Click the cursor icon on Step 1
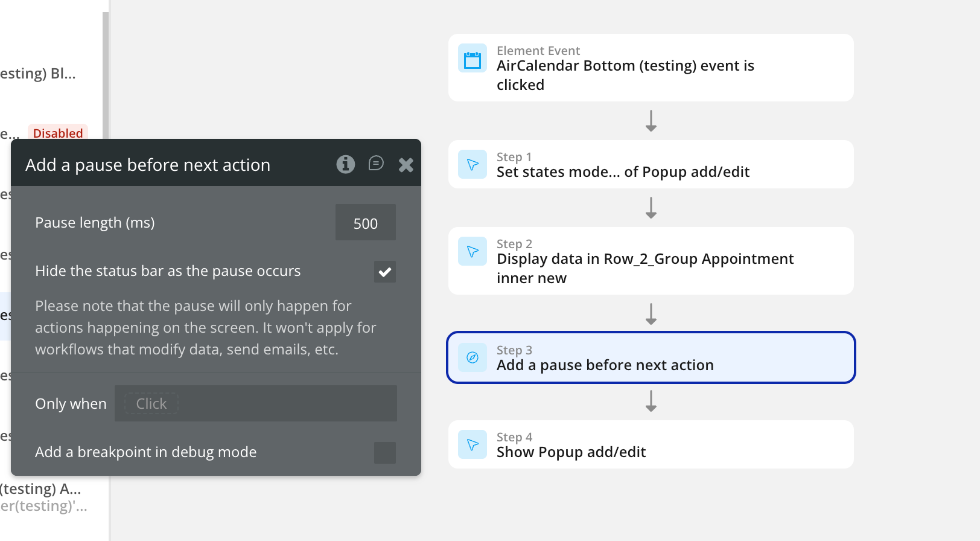This screenshot has width=980, height=541. (472, 164)
